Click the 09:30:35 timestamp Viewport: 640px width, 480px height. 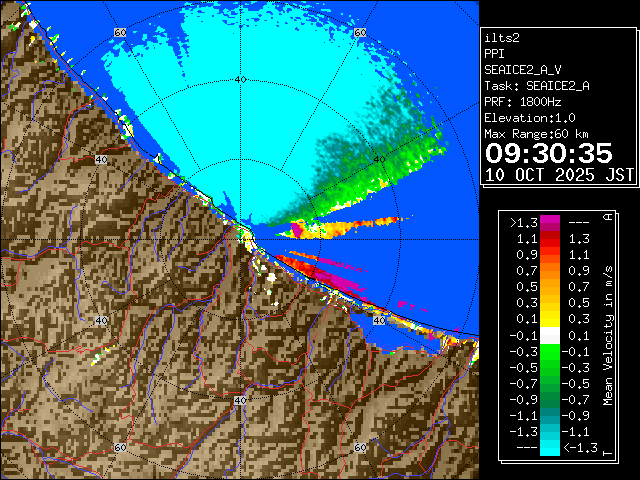tap(548, 153)
